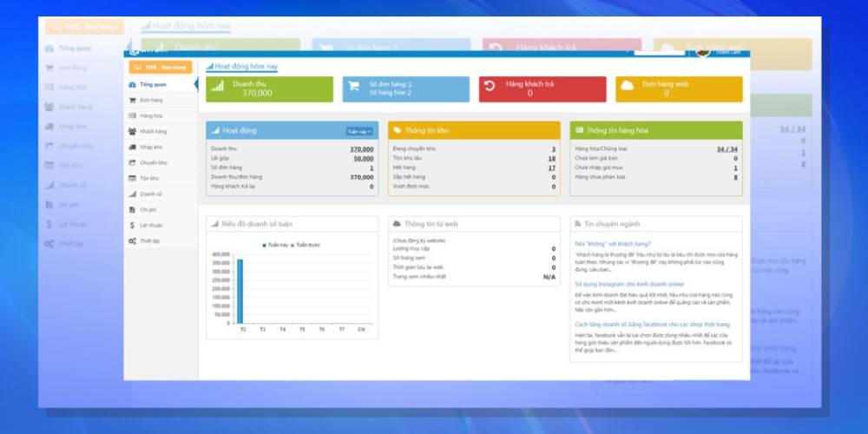Click the undo icon on Hàng khách trả tile
Viewport: 868px width, 434px height.
[x=490, y=86]
